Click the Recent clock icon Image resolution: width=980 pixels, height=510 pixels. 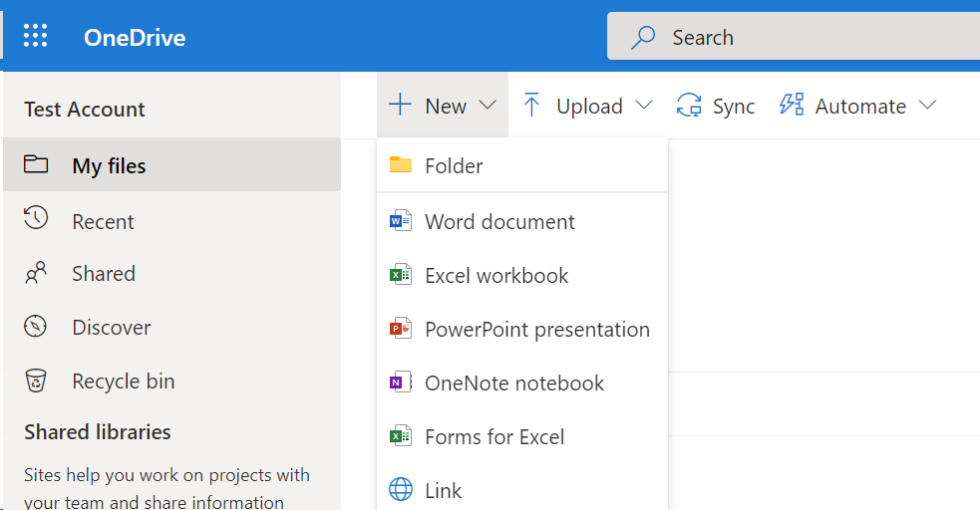(x=36, y=217)
